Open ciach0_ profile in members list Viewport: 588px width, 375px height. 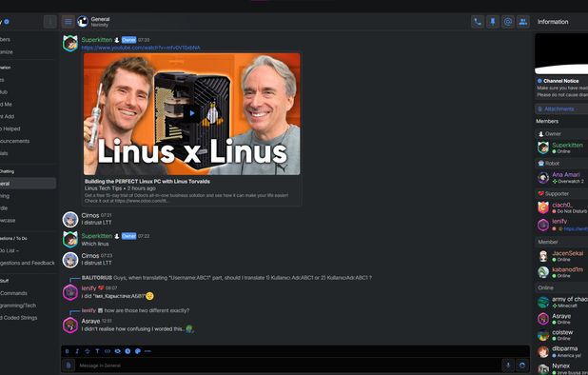pos(561,207)
